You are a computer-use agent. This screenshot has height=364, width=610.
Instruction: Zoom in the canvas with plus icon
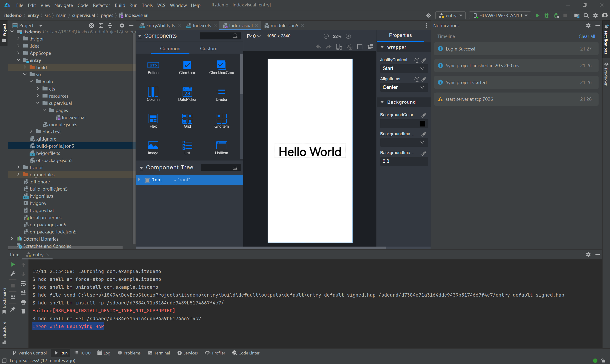coord(348,36)
